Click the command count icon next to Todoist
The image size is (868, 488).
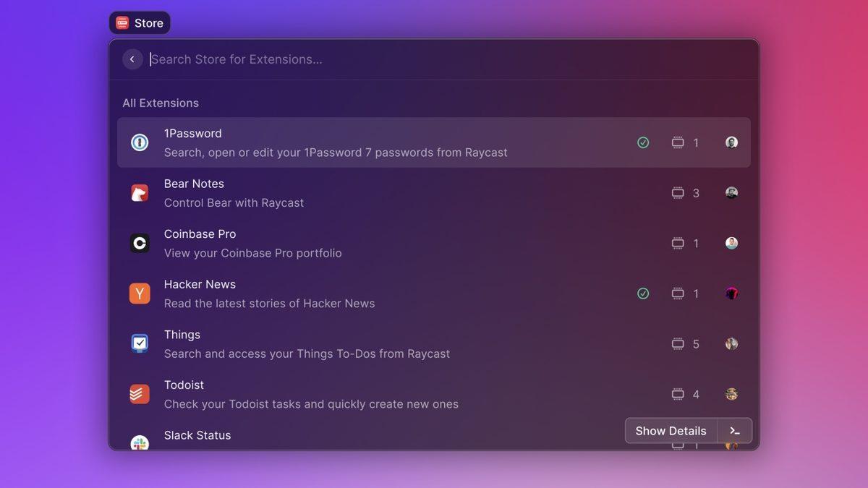coord(677,394)
